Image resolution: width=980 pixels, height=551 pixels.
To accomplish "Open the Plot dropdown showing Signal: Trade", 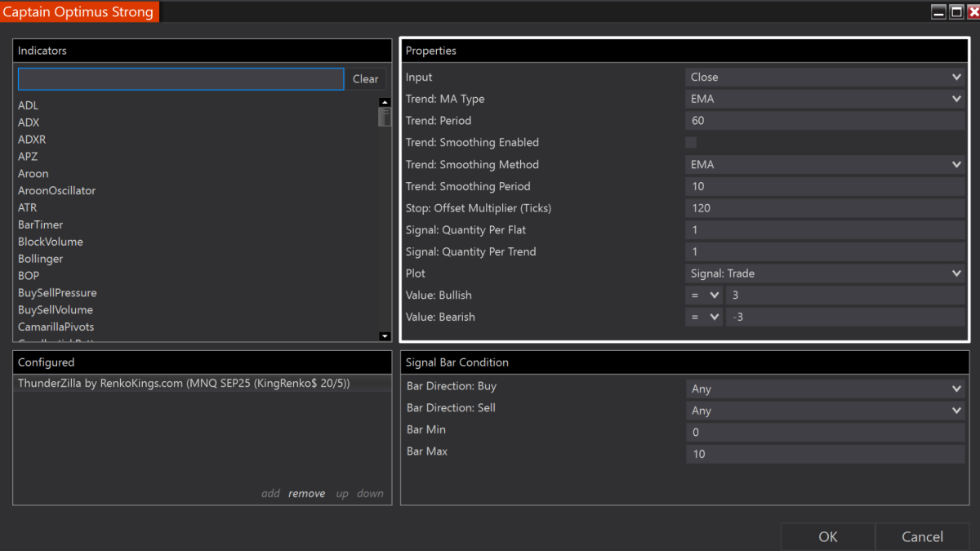I will pyautogui.click(x=825, y=274).
